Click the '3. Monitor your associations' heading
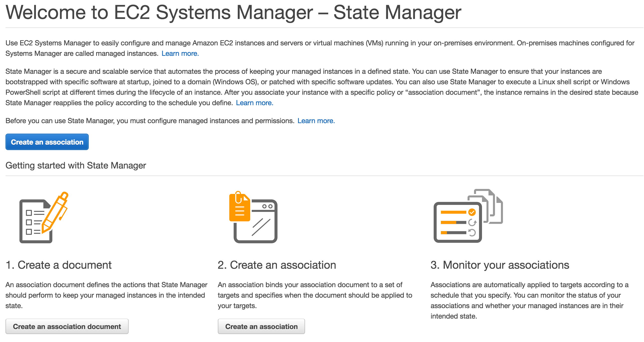644x342 pixels. point(499,265)
